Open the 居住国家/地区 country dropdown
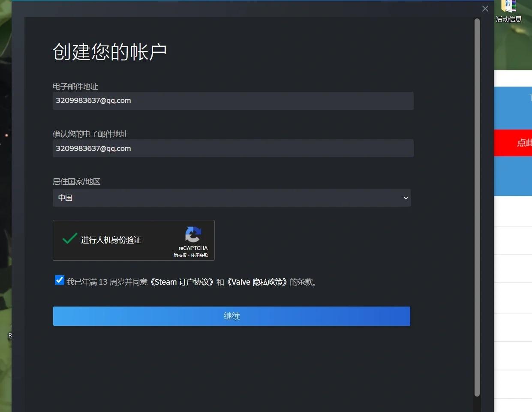This screenshot has height=412, width=532. tap(231, 198)
